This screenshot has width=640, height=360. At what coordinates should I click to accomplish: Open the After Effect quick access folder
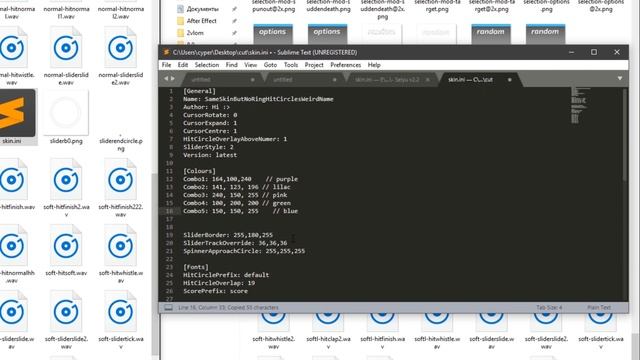pos(202,21)
